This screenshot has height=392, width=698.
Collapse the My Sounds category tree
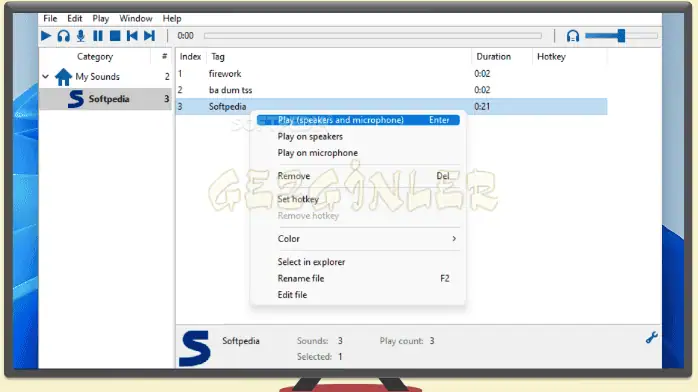pyautogui.click(x=45, y=77)
